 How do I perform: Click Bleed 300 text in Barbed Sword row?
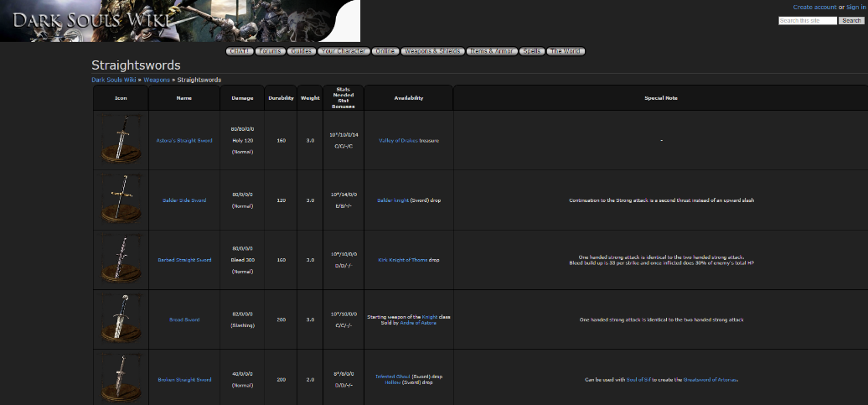point(242,261)
